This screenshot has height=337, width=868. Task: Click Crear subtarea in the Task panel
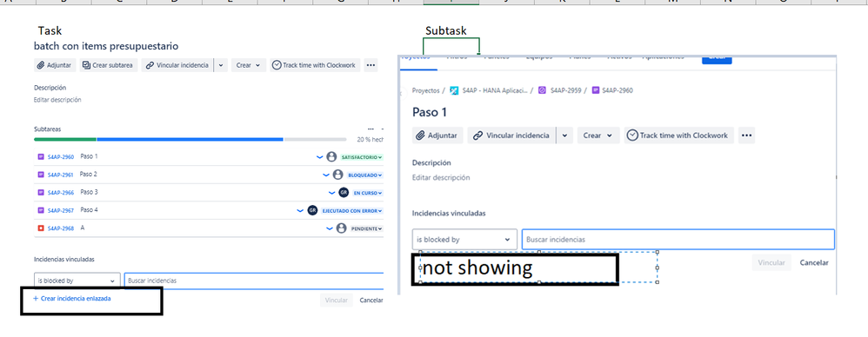coord(109,65)
